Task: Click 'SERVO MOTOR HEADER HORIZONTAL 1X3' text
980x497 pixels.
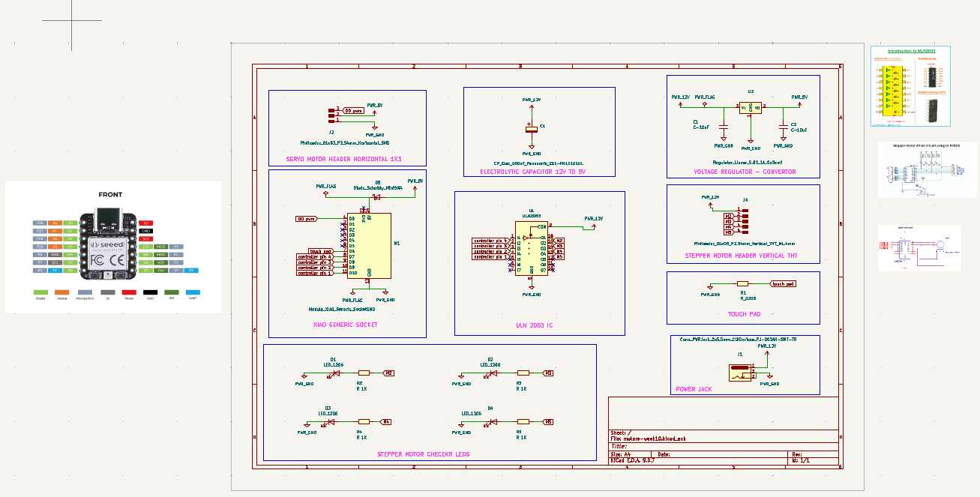Action: point(344,160)
